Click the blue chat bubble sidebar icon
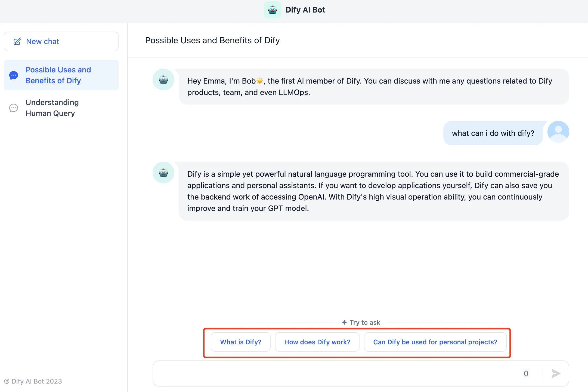 (x=14, y=75)
